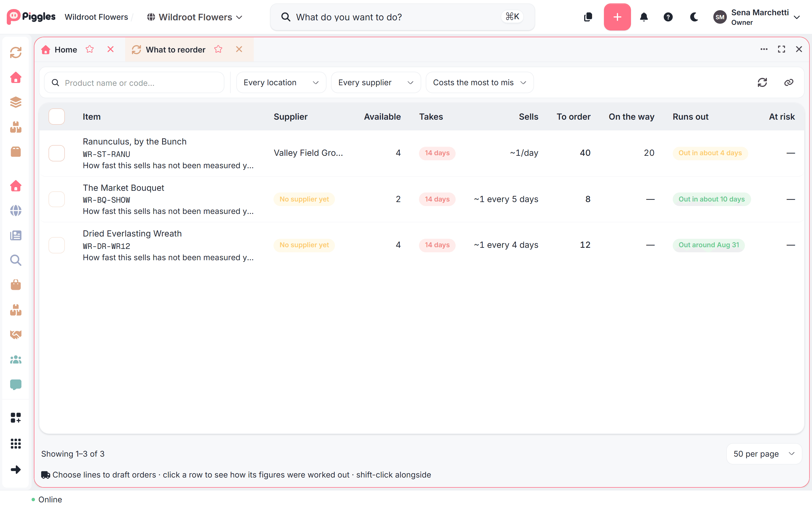The height and width of the screenshot is (508, 812).
Task: Open the help question mark icon
Action: (668, 17)
